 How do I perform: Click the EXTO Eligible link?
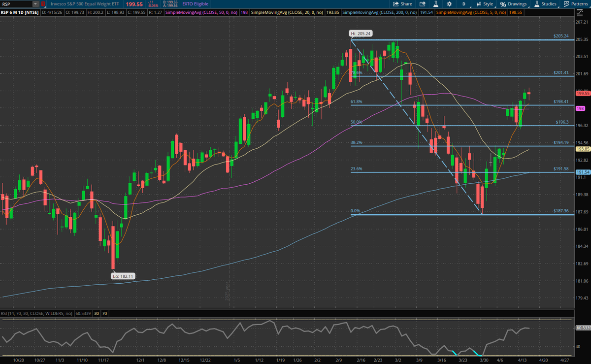point(195,4)
